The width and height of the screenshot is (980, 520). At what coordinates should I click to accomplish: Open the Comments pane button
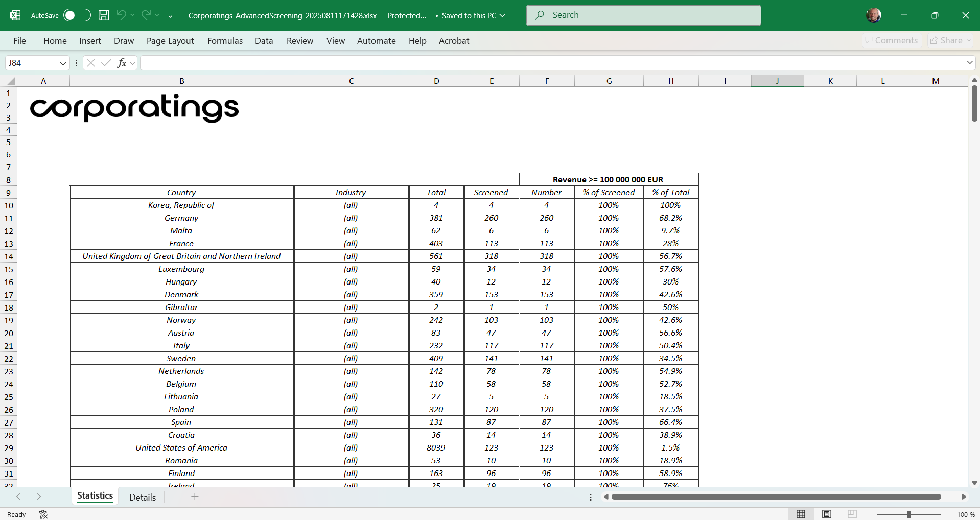[892, 40]
